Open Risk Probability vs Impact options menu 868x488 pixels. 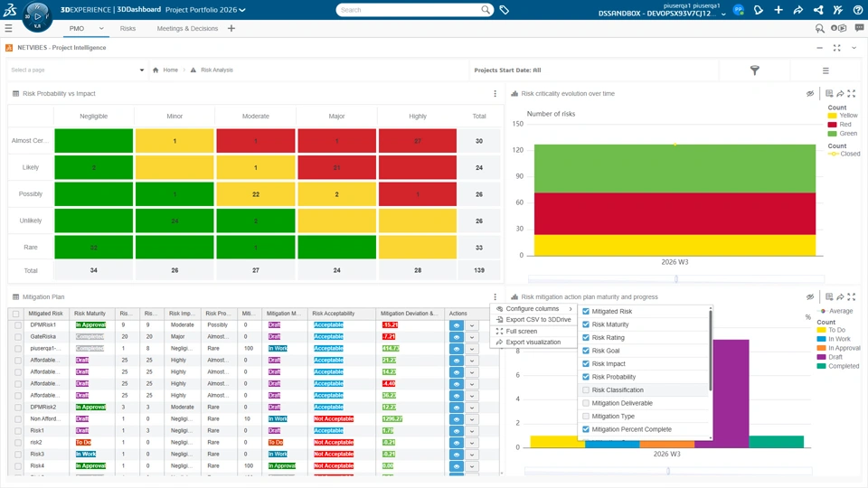tap(495, 93)
